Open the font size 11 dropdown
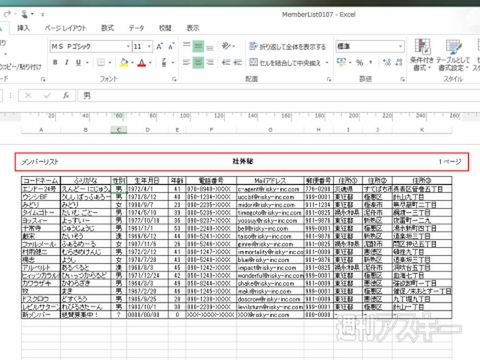 click(x=149, y=46)
